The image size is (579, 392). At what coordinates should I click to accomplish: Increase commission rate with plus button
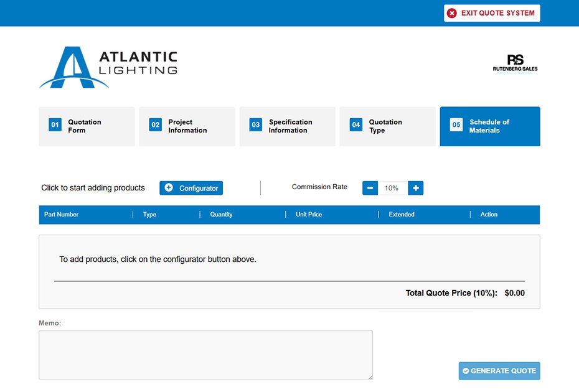[416, 188]
